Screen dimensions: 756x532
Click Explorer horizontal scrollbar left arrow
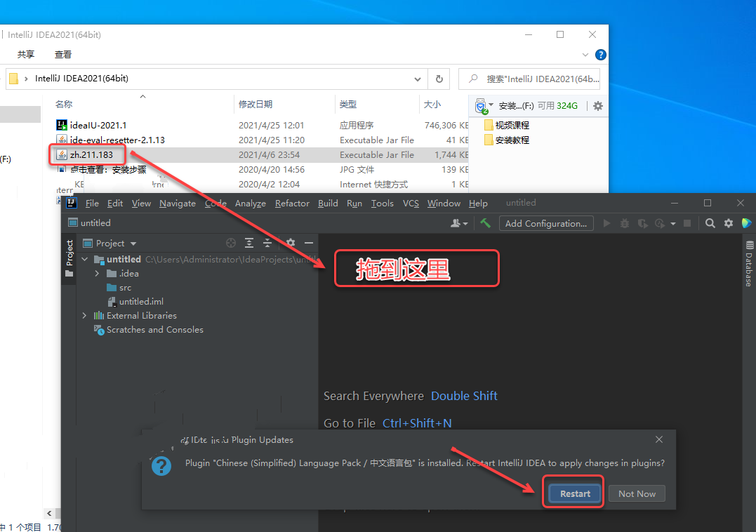[x=49, y=513]
